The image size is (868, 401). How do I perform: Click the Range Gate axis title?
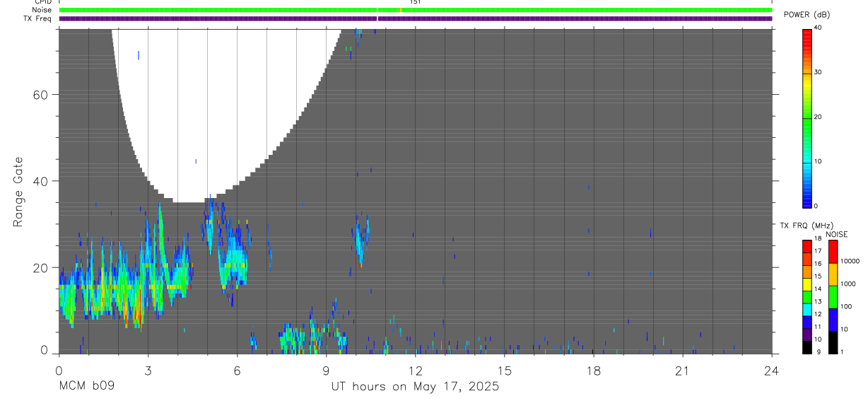18,192
